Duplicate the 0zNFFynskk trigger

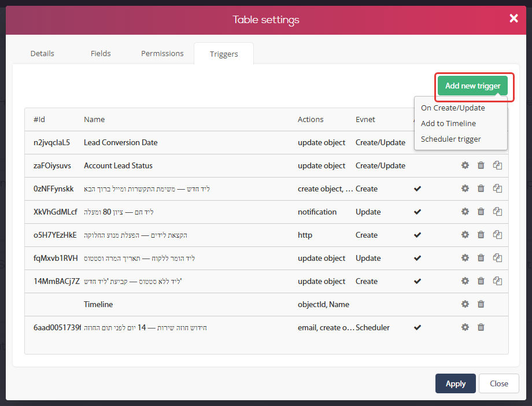[497, 189]
